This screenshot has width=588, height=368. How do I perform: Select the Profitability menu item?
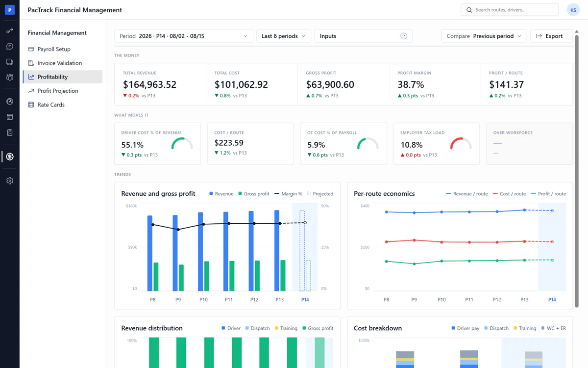[x=63, y=77]
